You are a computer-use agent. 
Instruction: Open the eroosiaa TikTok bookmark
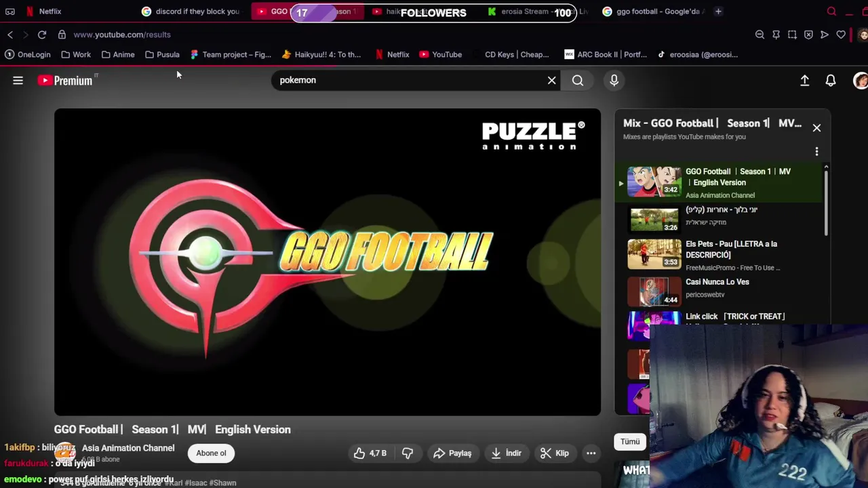point(697,55)
